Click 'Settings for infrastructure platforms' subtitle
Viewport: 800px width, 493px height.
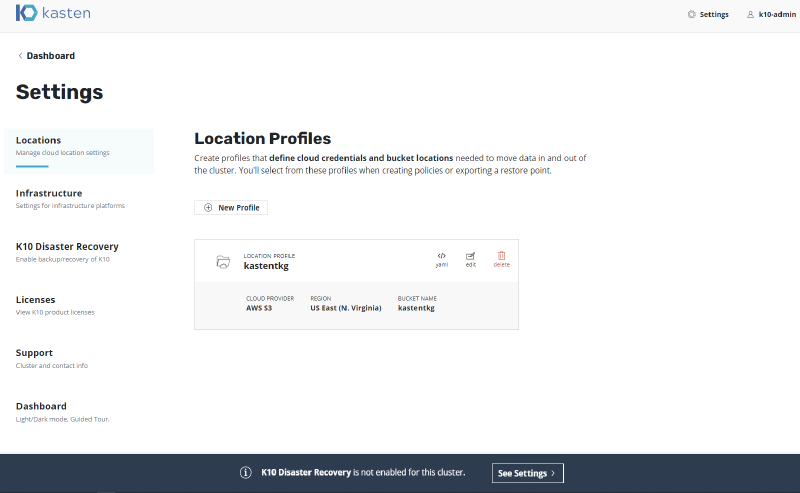pos(70,206)
